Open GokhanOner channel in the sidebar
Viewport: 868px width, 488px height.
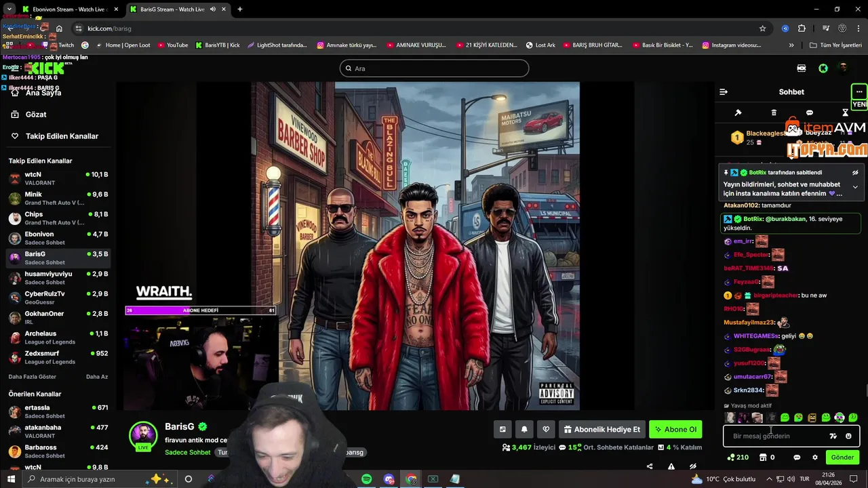pos(58,318)
